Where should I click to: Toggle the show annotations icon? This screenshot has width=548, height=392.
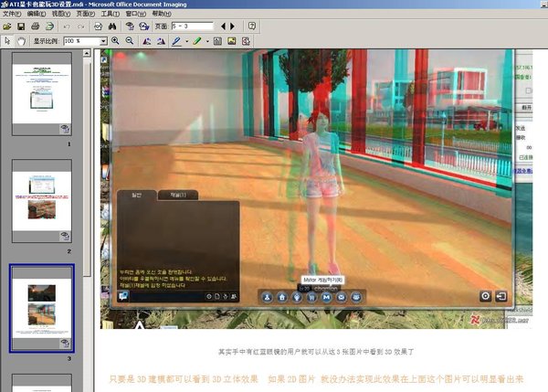tap(246, 41)
